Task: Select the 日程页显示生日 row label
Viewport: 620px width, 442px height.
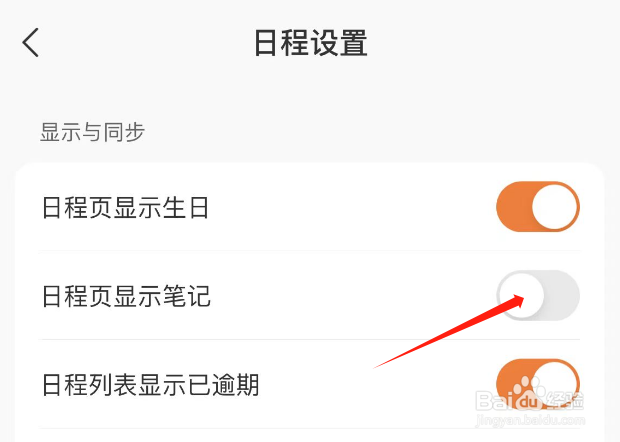Action: [x=125, y=208]
